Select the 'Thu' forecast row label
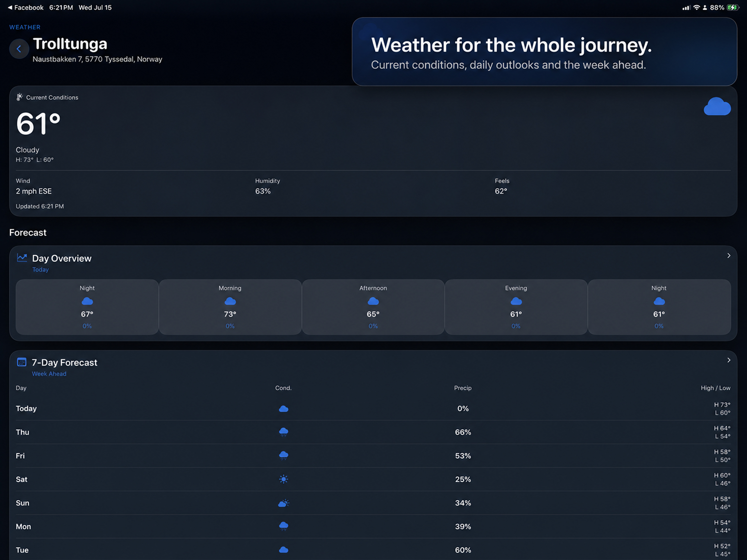Screen dimensions: 747x560 22,432
